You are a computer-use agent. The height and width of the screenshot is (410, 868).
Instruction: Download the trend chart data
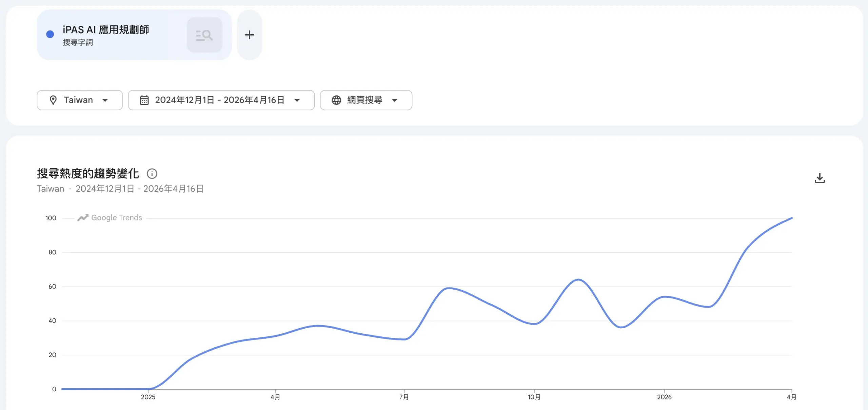[820, 178]
